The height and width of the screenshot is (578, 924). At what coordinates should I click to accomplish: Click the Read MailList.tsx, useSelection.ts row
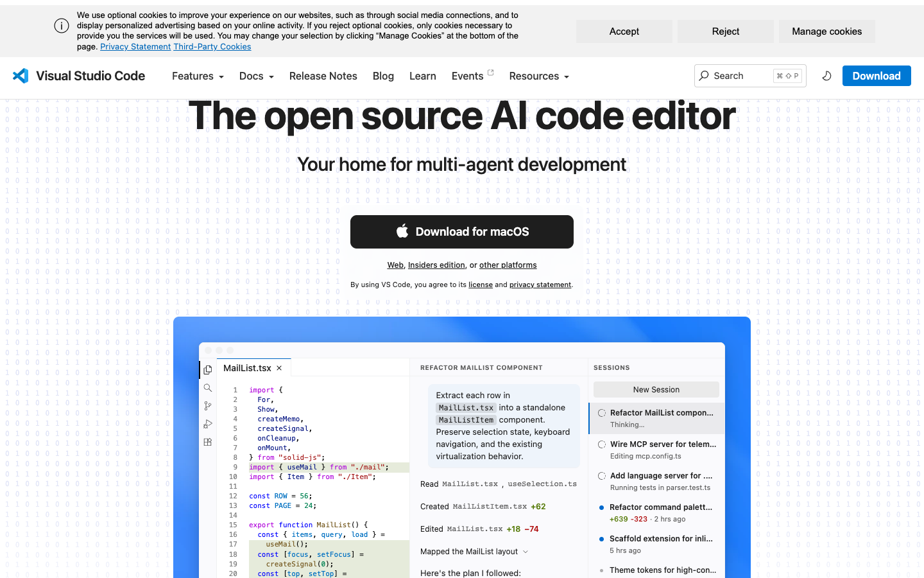click(499, 484)
